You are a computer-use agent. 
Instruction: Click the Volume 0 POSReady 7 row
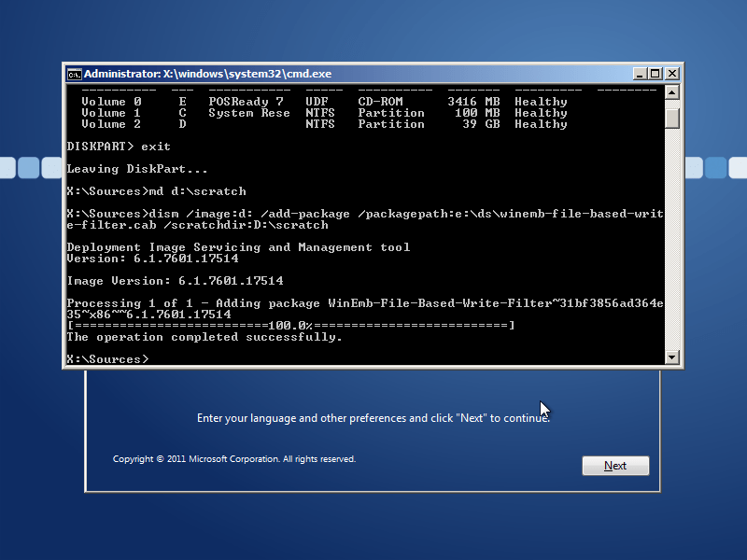[x=324, y=102]
